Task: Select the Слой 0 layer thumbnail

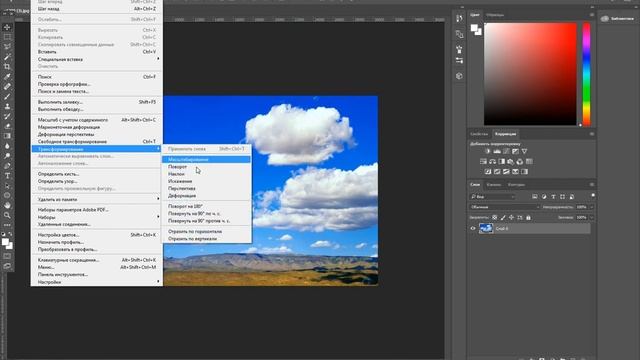Action: pos(486,229)
